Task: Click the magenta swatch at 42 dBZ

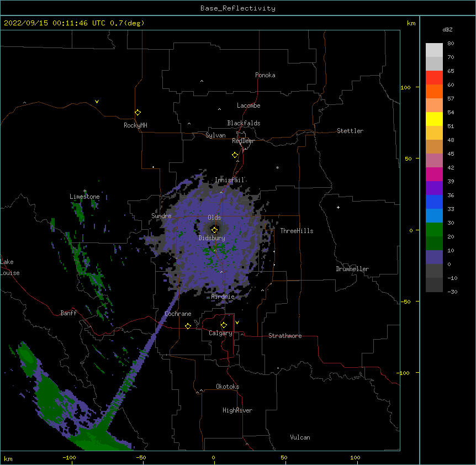Action: 434,174
